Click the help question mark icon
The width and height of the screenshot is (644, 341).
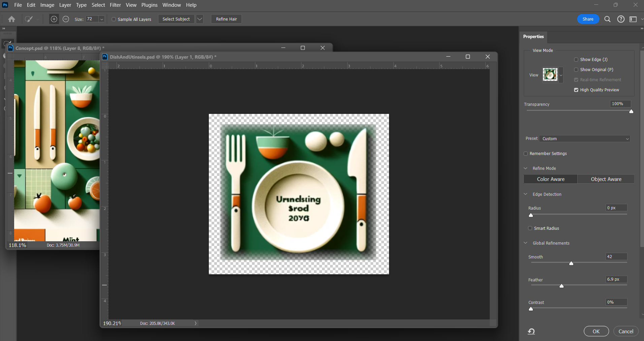click(x=620, y=19)
